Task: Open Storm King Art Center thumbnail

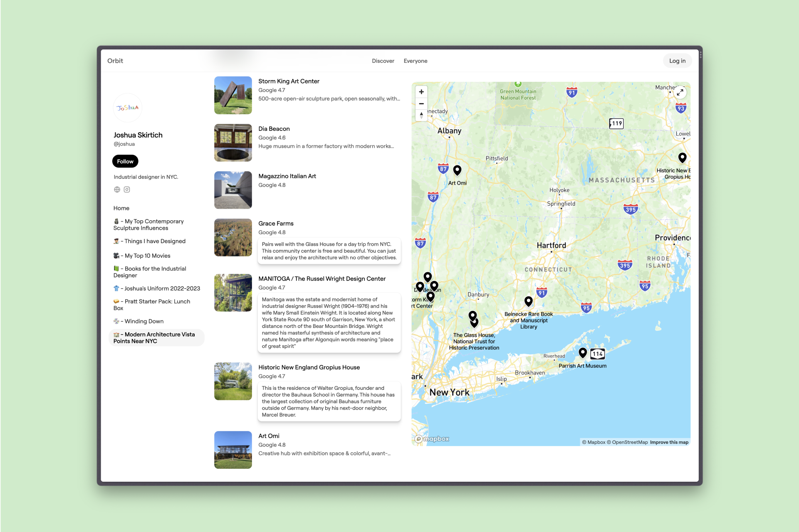Action: click(233, 95)
